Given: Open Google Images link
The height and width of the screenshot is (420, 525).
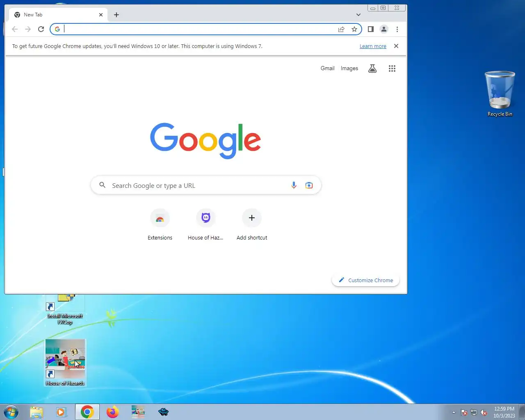Looking at the screenshot, I should point(349,68).
